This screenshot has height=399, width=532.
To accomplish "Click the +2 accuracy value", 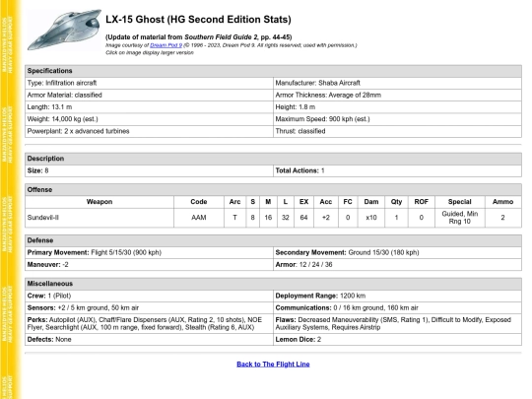I will click(x=326, y=218).
